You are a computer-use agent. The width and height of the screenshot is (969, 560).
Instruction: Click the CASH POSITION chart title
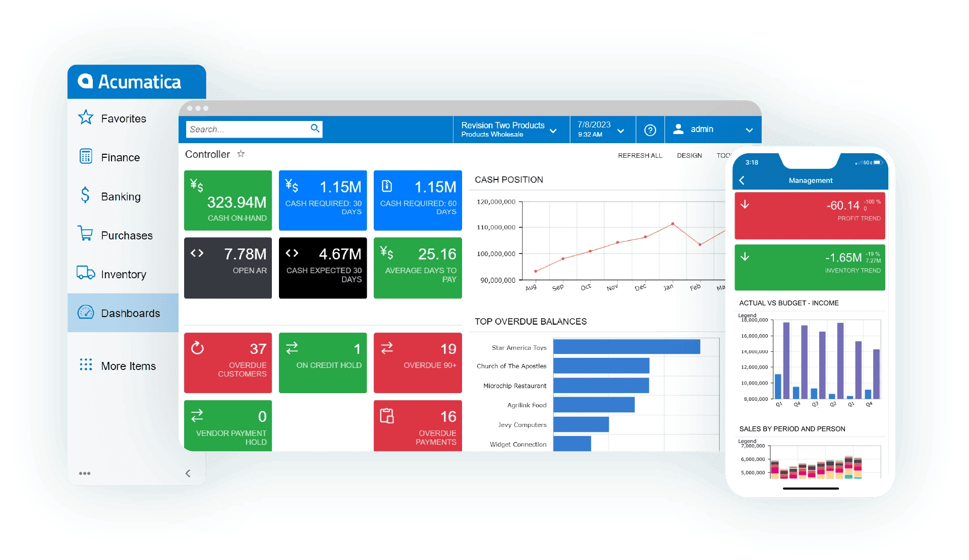coord(508,179)
